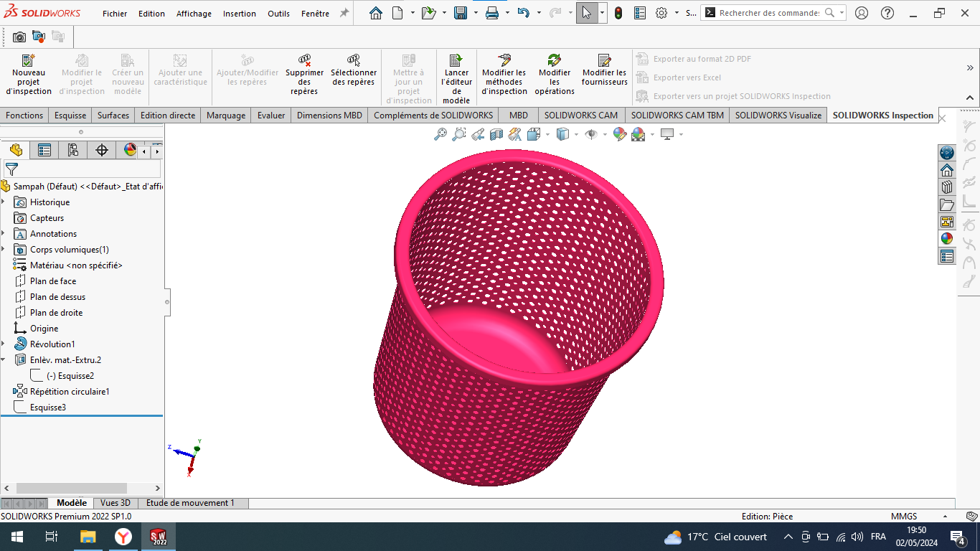Select the Sélectionner des repères tool
The width and height of the screenshot is (980, 551).
point(353,72)
